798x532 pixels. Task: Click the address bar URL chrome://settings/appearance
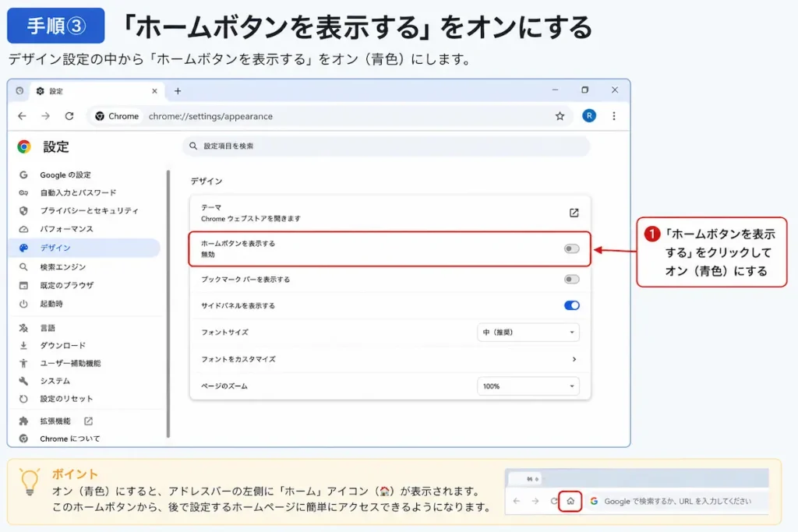coord(210,116)
